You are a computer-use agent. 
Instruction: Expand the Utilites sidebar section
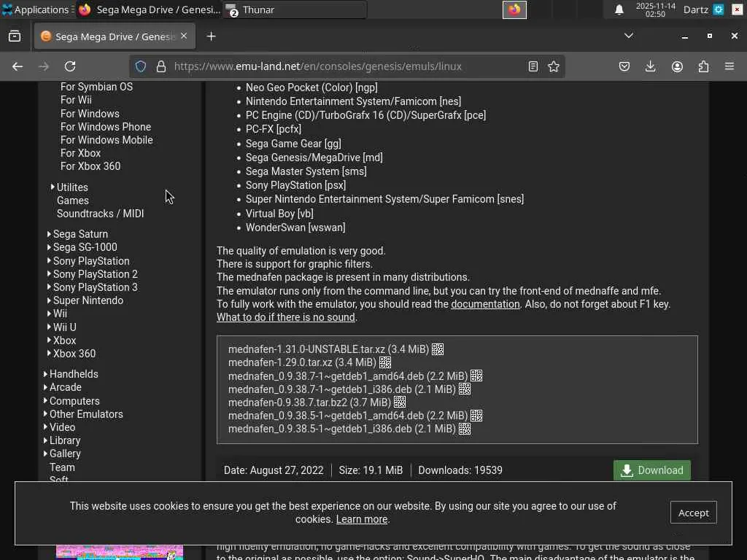click(53, 187)
